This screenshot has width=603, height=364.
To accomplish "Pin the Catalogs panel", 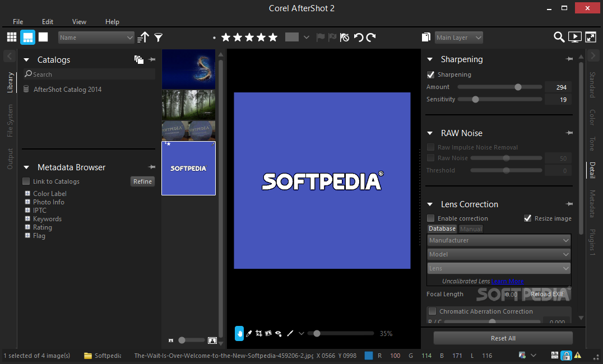I will pos(152,59).
